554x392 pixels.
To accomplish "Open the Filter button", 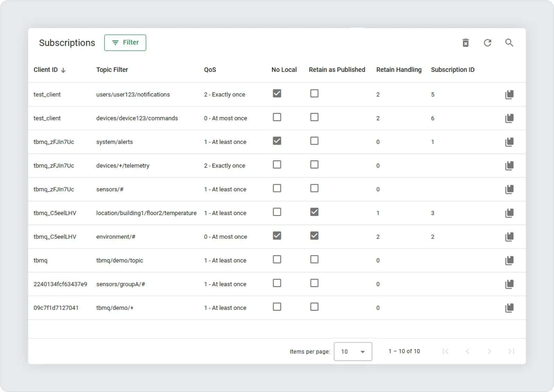I will (x=125, y=43).
